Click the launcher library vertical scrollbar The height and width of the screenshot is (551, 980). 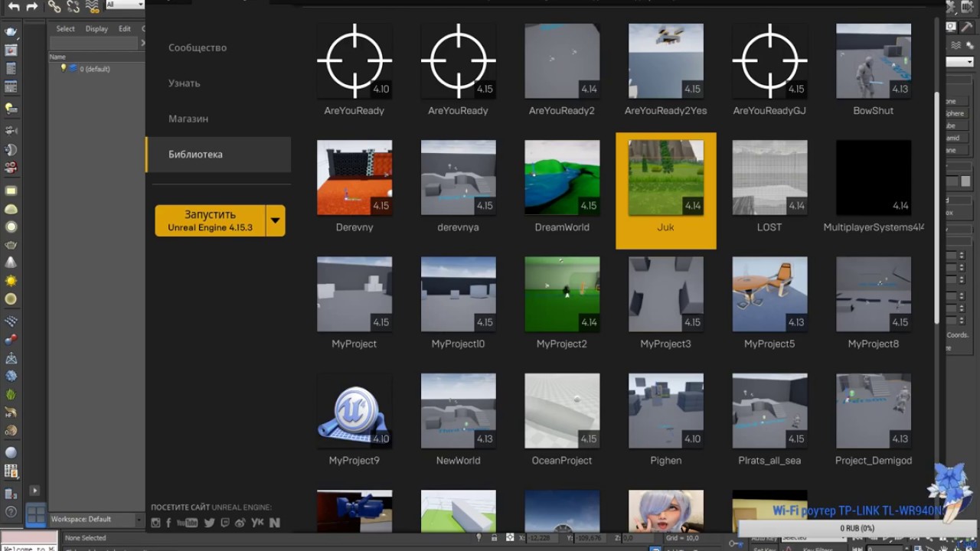pos(936,207)
